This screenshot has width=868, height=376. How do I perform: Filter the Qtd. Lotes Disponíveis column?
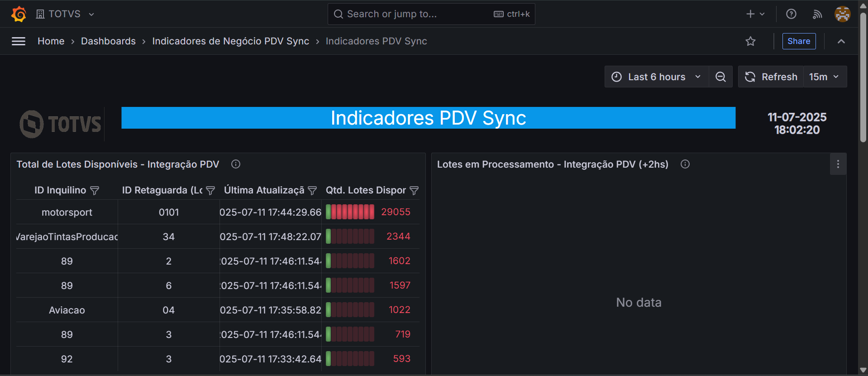pyautogui.click(x=414, y=191)
